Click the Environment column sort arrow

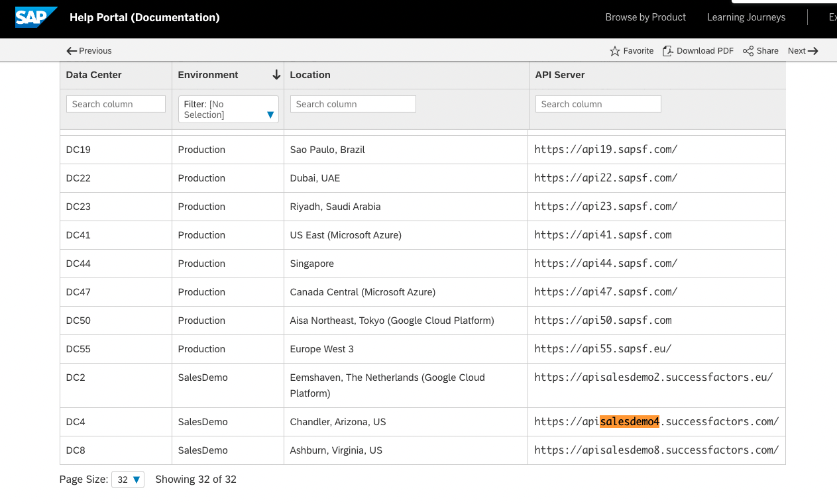pos(276,75)
